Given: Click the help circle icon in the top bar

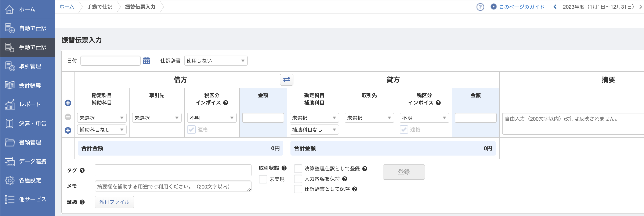Looking at the screenshot, I should tap(480, 7).
